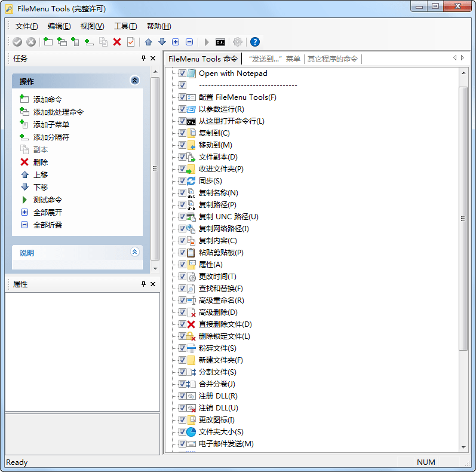
Task: Click 添加批处理命令 in the tasks panel
Action: (59, 112)
